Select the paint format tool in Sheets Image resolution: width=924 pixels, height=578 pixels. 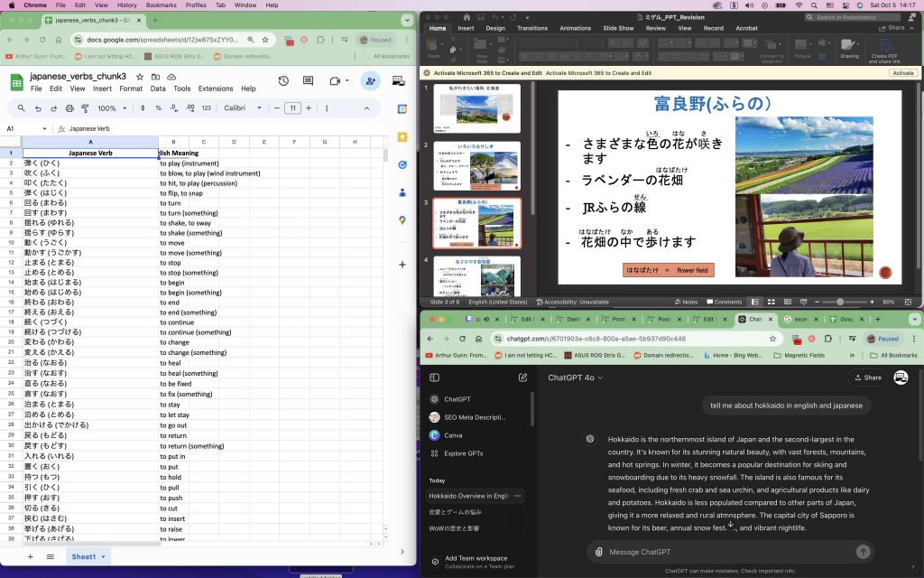[x=83, y=110]
